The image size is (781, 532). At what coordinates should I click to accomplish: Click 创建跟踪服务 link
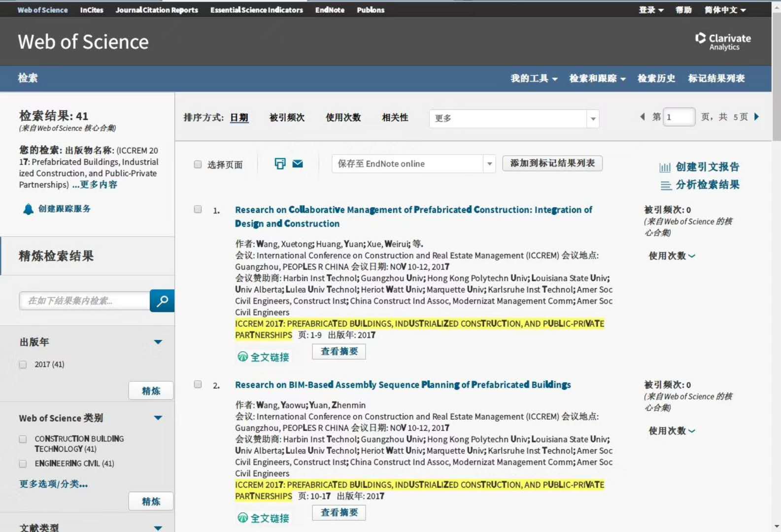pyautogui.click(x=65, y=208)
